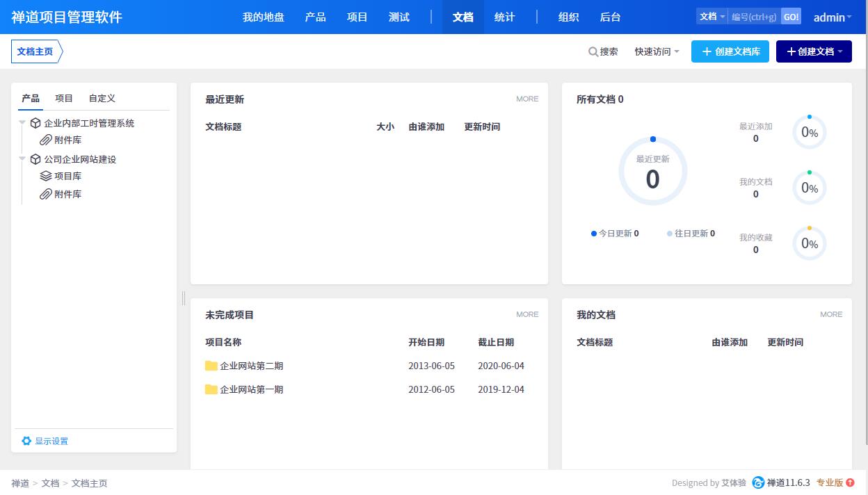Screen dimensions: 868x495
Task: Click the search magnifier icon
Action: (593, 51)
